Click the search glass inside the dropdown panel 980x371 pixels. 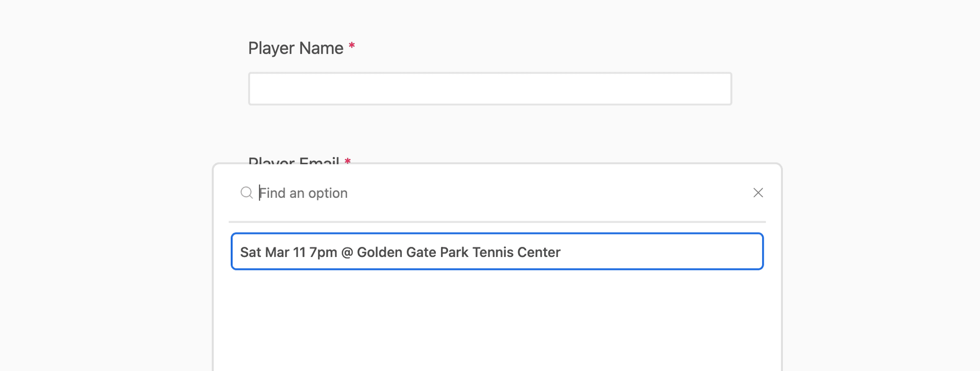[247, 193]
